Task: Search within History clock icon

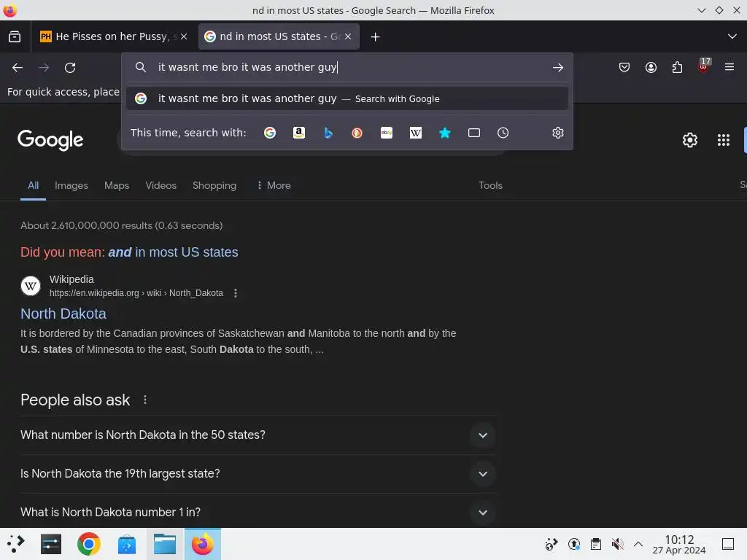Action: pyautogui.click(x=503, y=133)
